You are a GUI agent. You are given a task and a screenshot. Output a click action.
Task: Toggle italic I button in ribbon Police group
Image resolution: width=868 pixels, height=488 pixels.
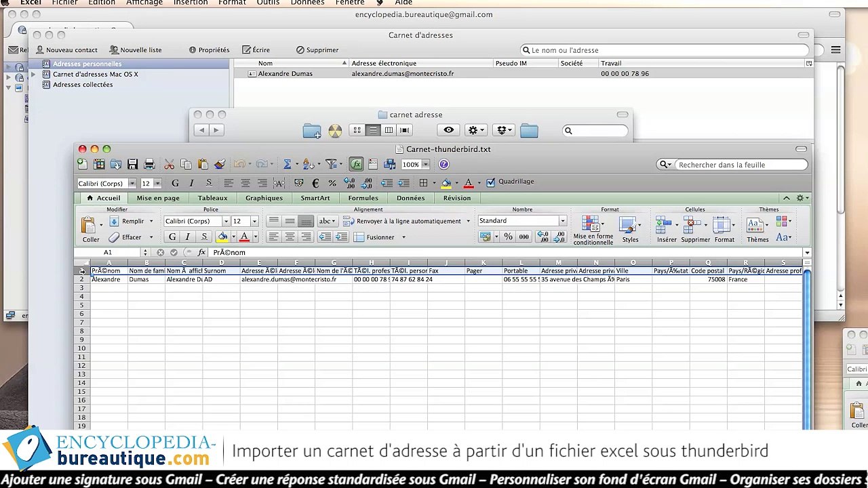point(188,237)
